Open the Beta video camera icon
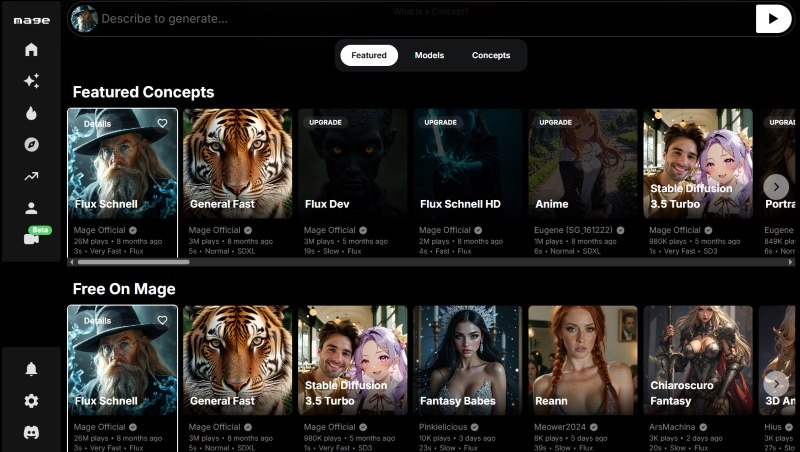 31,239
